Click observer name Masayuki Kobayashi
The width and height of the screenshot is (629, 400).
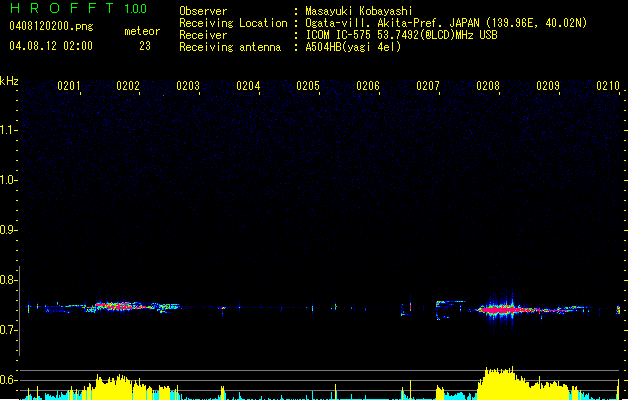[359, 11]
